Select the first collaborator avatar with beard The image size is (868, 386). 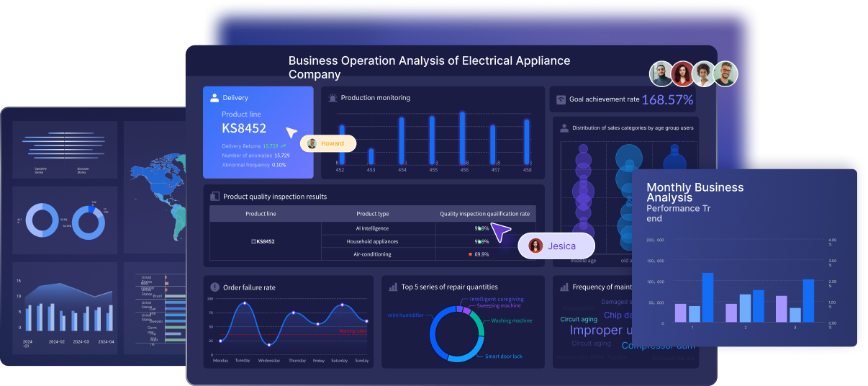coord(661,73)
